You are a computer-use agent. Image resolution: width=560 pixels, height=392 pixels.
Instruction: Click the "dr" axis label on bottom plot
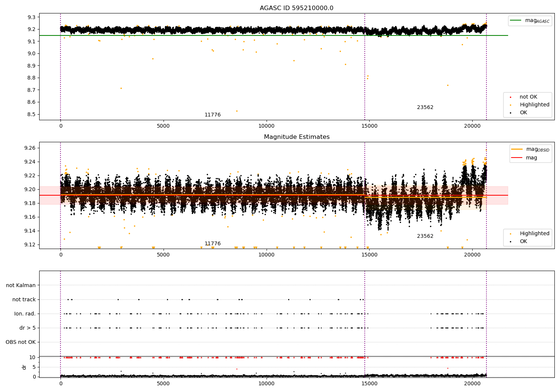(24, 367)
